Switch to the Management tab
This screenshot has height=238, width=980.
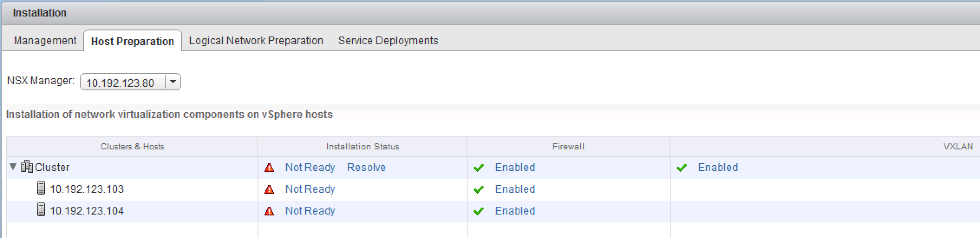pos(45,40)
